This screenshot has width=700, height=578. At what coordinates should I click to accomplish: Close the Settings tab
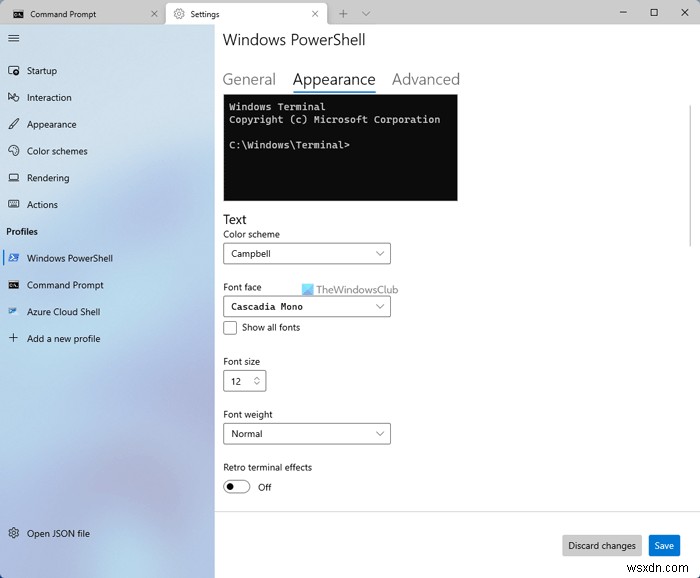click(x=315, y=14)
